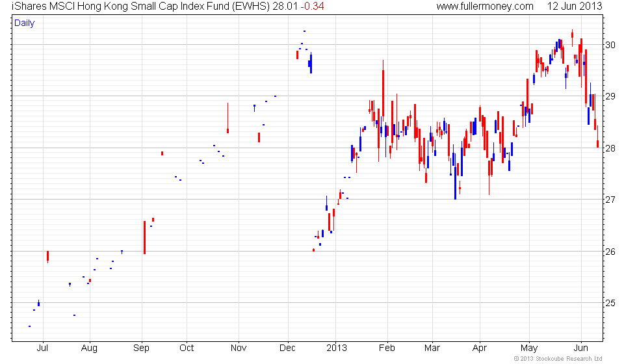Image resolution: width=637 pixels, height=364 pixels.
Task: Click the Stockcube Research Ltd copyright text
Action: (x=558, y=359)
